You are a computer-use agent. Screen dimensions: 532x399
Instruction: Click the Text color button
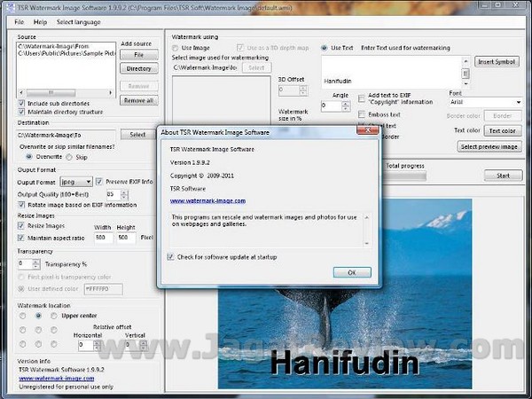(x=501, y=130)
